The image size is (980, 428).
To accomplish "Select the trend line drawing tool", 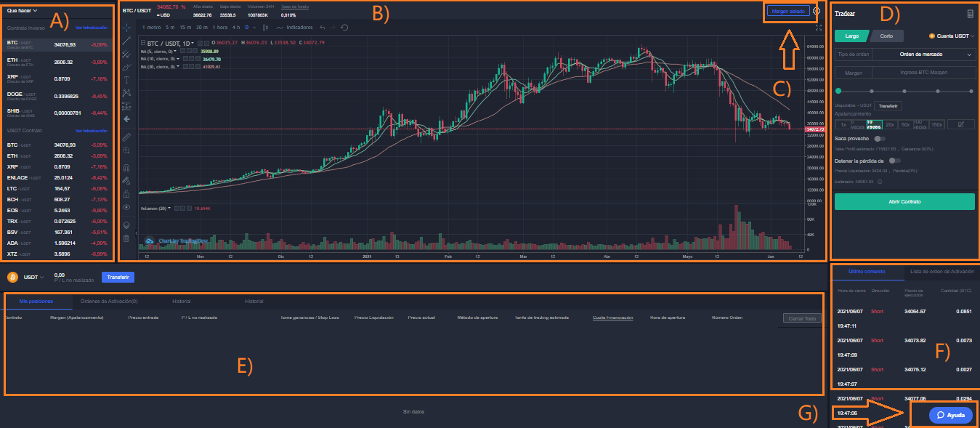I will point(126,41).
